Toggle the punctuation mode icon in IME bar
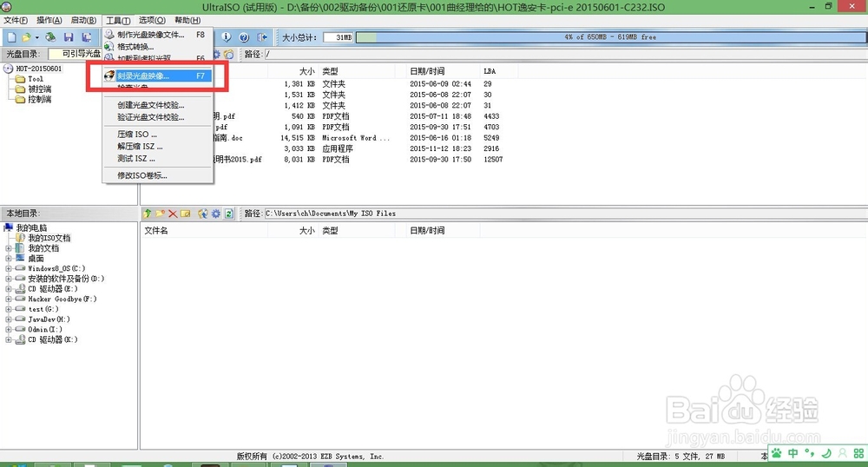The width and height of the screenshot is (868, 467). [809, 453]
